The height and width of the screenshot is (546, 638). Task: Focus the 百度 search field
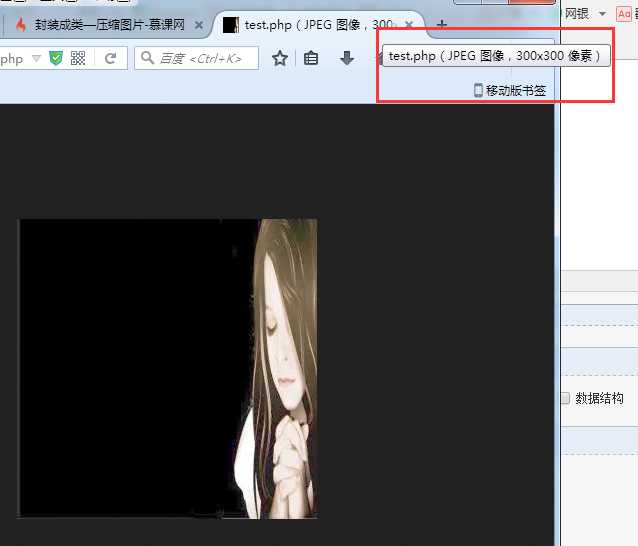[197, 58]
